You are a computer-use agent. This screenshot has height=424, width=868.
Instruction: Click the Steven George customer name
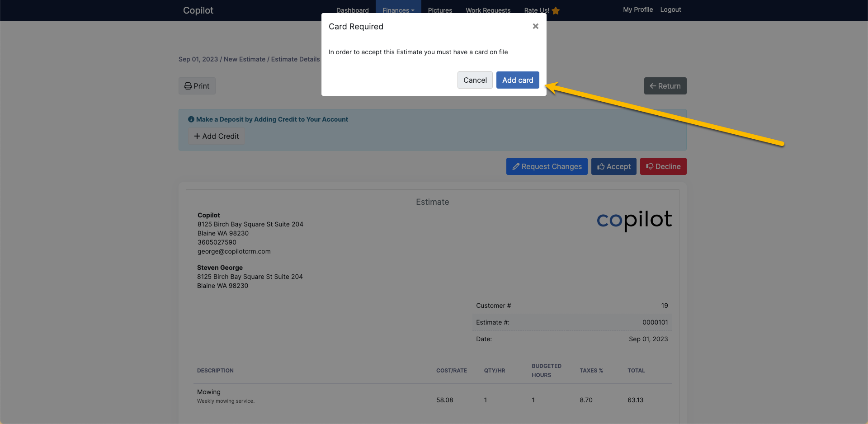220,268
